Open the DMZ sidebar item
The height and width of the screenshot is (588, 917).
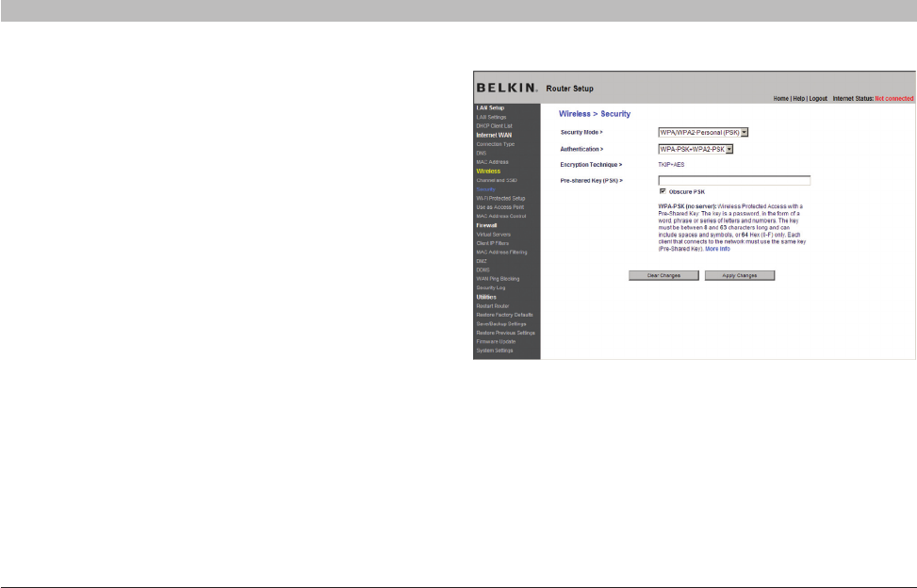(x=482, y=261)
